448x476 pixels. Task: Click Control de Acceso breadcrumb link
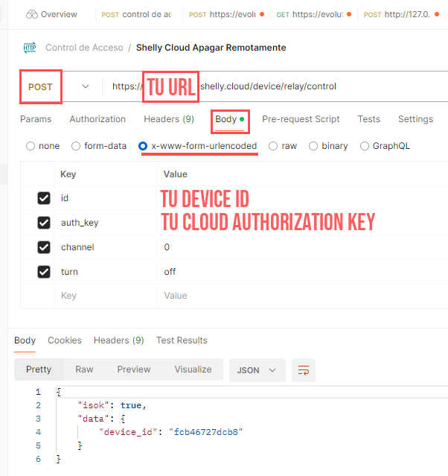point(84,48)
